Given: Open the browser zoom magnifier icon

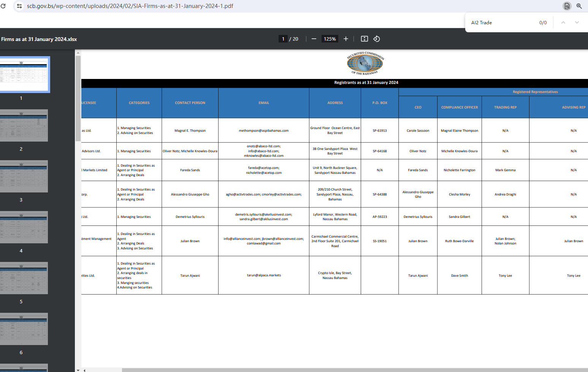Looking at the screenshot, I should tap(579, 6).
